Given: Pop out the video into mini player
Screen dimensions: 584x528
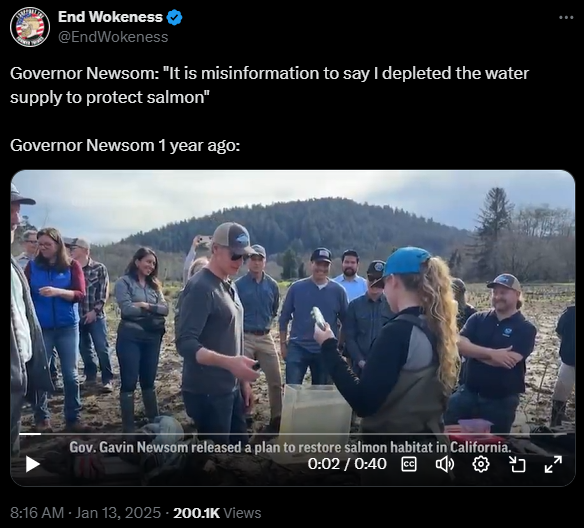Looking at the screenshot, I should tap(517, 464).
